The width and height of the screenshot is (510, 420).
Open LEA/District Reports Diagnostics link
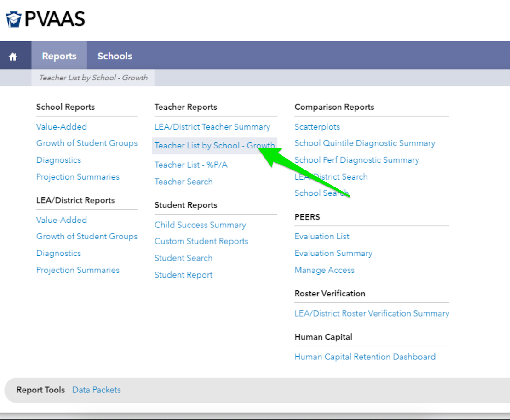(x=58, y=253)
